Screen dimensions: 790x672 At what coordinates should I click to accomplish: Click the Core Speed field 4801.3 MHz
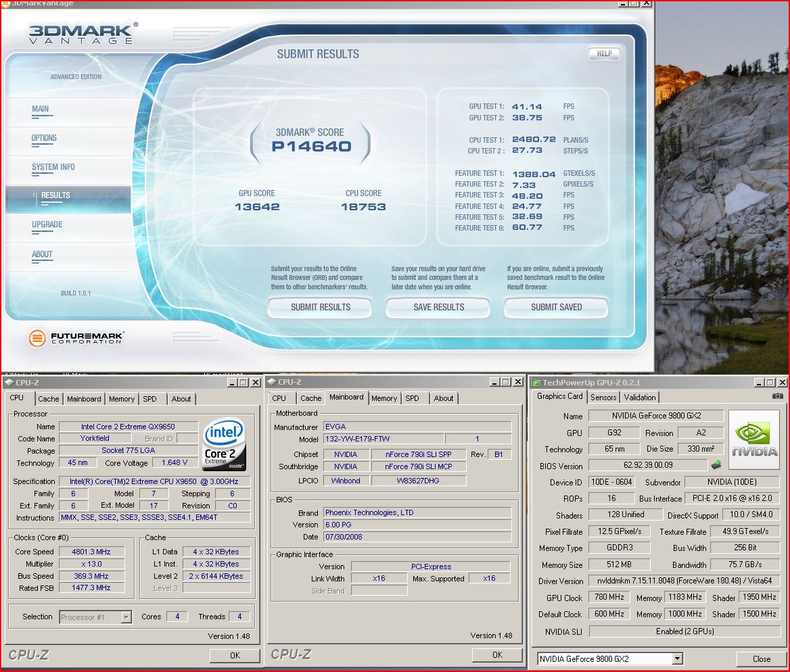(91, 552)
